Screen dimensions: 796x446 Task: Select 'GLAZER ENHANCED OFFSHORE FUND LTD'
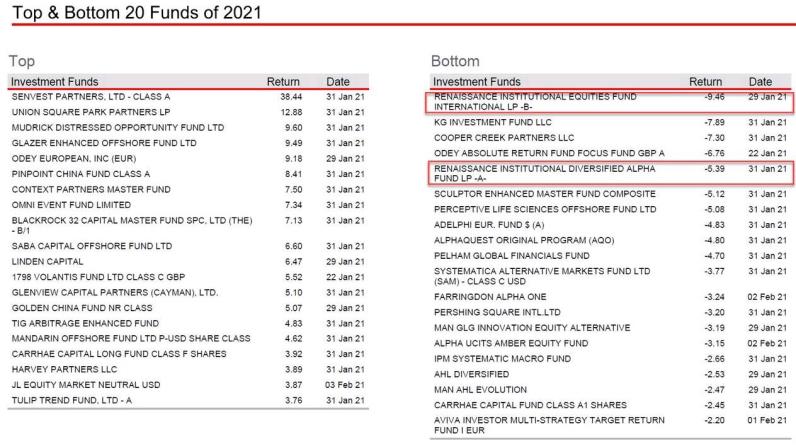(104, 143)
